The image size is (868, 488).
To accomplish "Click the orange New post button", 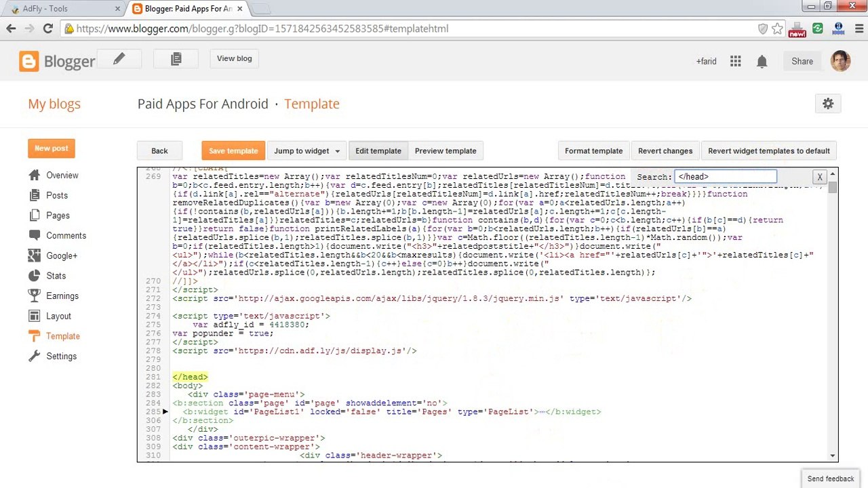I will coord(52,148).
